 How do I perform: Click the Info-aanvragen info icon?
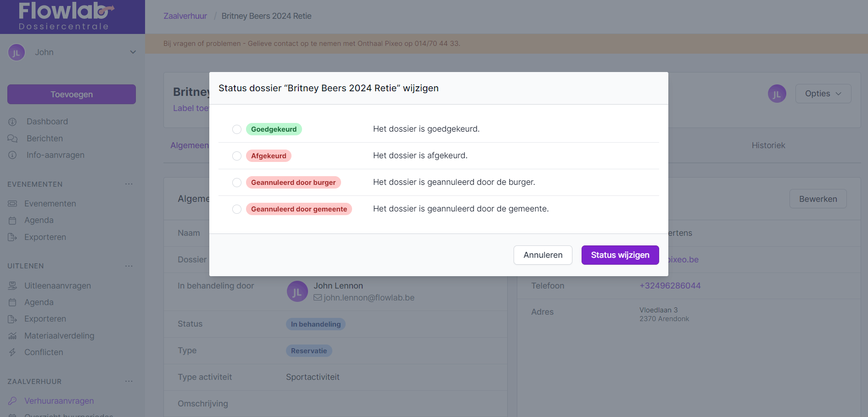click(x=12, y=155)
